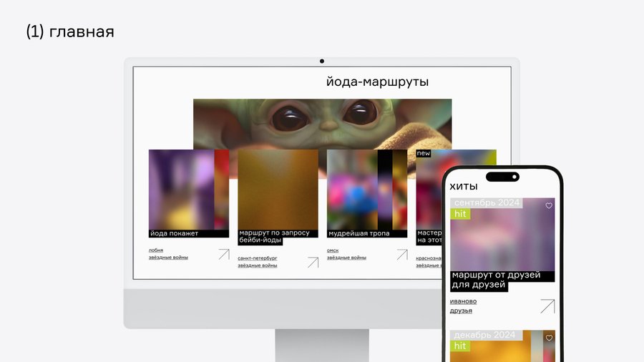Tap the друзья link on phone
The width and height of the screenshot is (644, 362).
click(461, 310)
